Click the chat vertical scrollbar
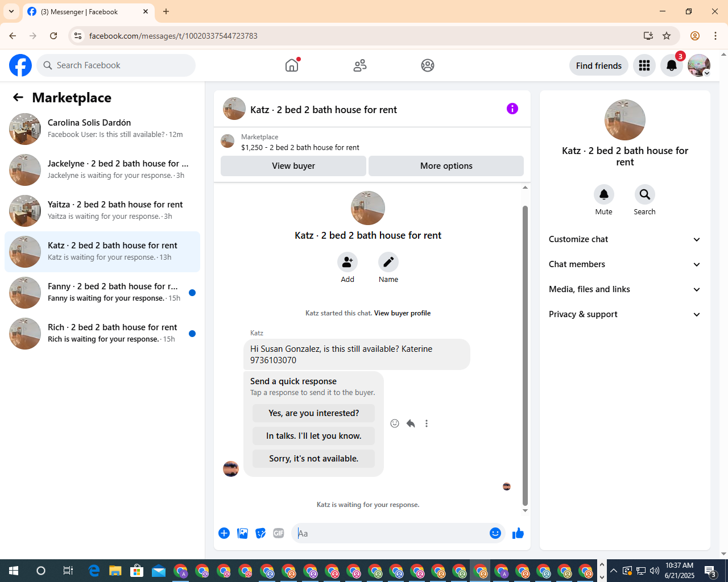 point(525,355)
